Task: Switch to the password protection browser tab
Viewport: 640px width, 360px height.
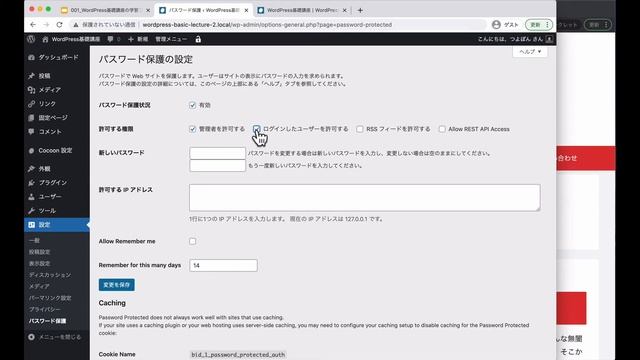Action: click(x=204, y=10)
